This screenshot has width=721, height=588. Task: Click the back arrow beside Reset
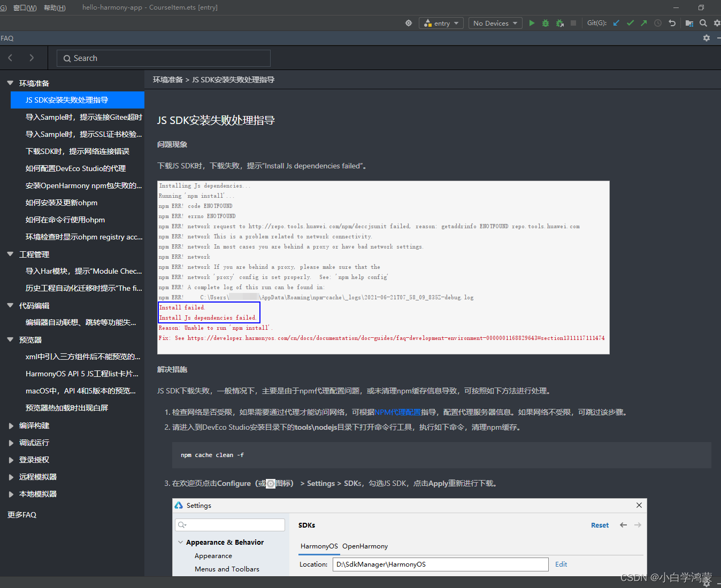coord(623,525)
